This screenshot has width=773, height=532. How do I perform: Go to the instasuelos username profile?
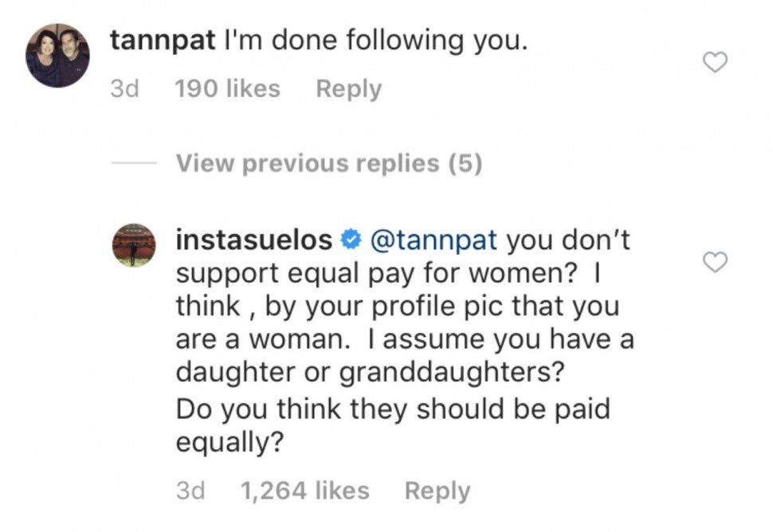255,239
